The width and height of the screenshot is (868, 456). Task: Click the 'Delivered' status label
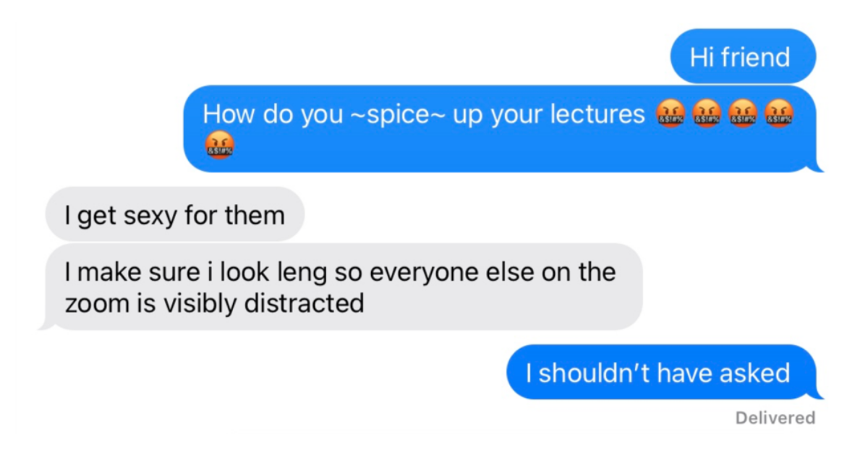775,418
